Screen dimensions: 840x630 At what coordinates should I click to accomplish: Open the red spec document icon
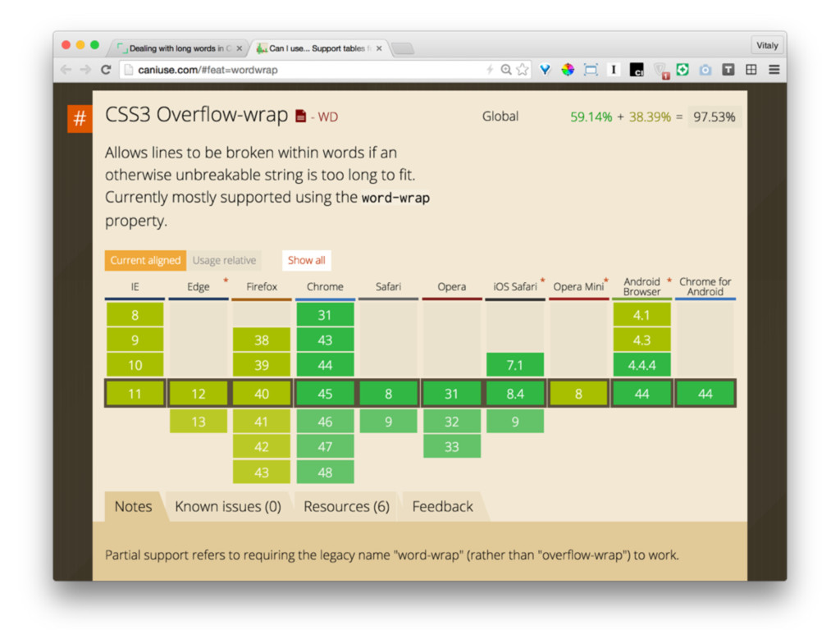(301, 116)
